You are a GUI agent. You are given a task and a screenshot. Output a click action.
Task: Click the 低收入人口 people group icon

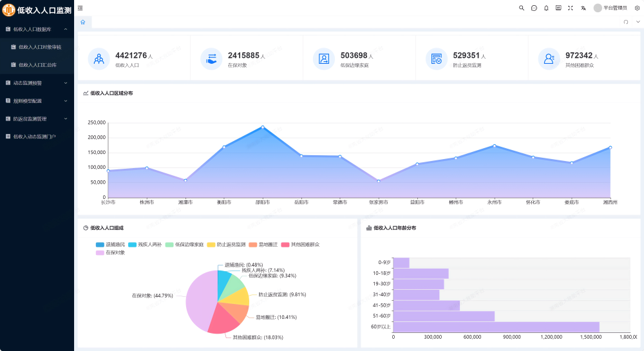pos(99,59)
